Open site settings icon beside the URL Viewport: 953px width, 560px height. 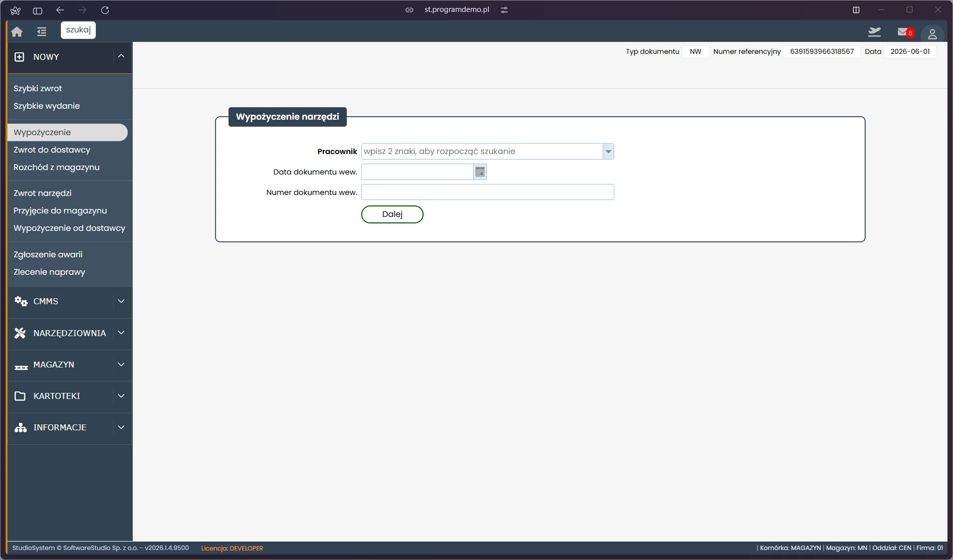coord(504,10)
